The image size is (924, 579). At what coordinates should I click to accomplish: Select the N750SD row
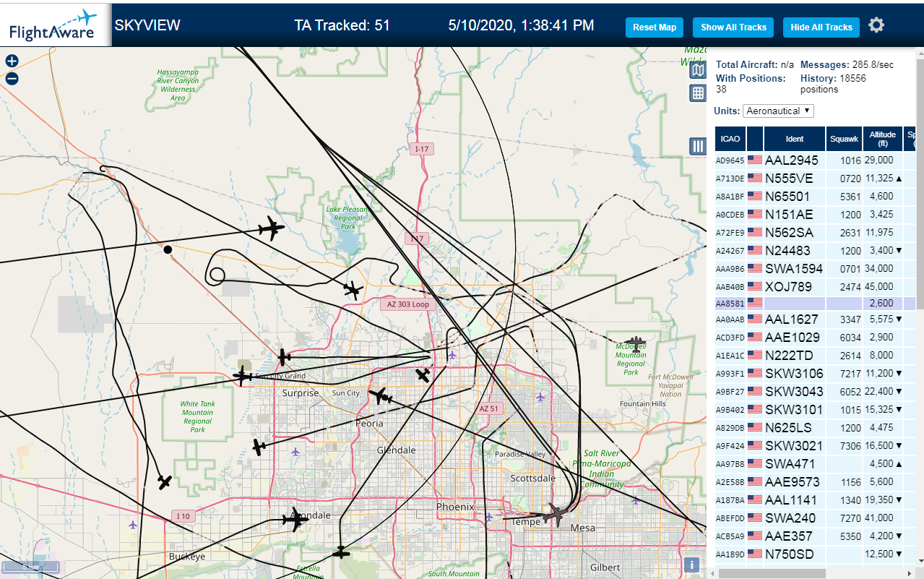tap(815, 554)
